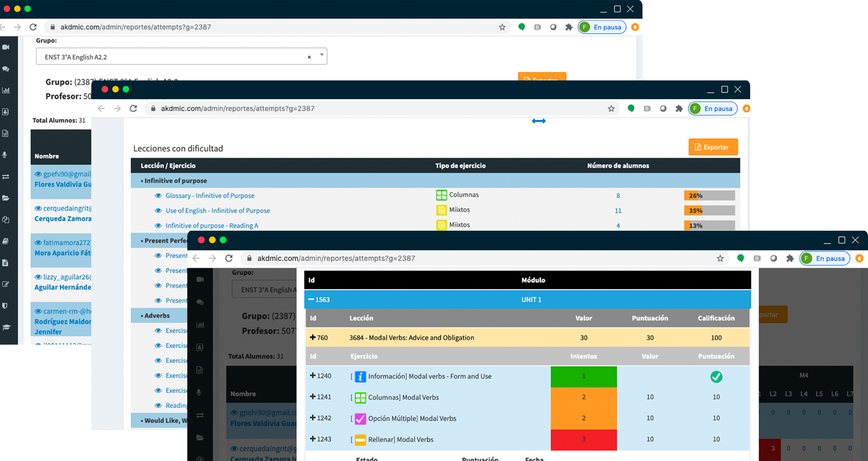Bookmark page with star in front window
The height and width of the screenshot is (461, 868).
click(720, 258)
